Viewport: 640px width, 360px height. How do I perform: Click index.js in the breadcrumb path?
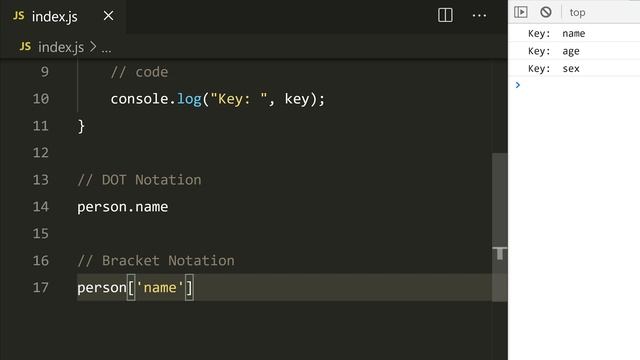pyautogui.click(x=61, y=47)
